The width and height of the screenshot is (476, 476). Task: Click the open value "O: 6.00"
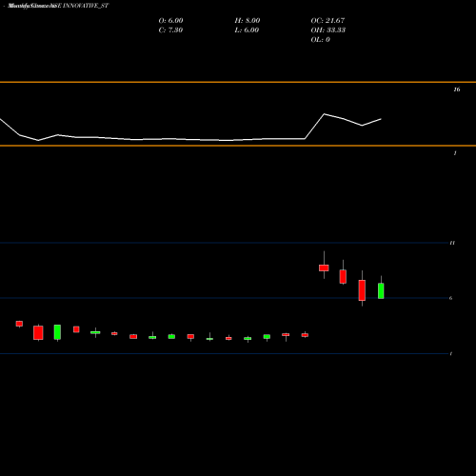pos(170,21)
